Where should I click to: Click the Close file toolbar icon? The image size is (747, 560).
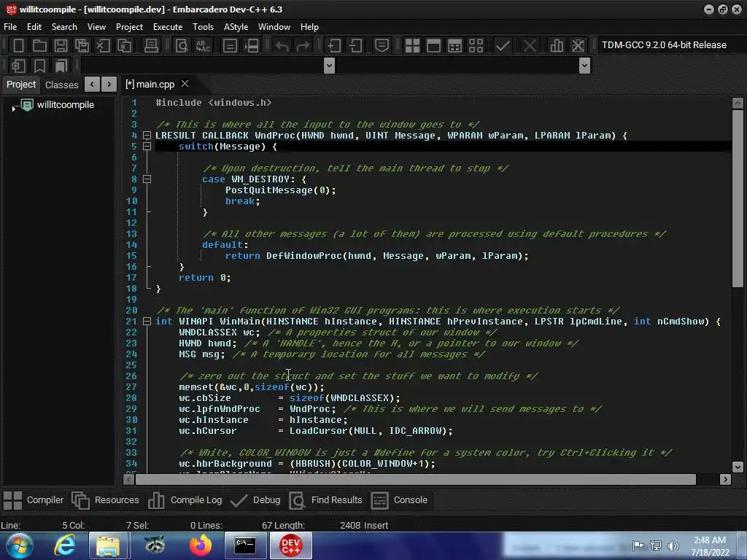[103, 45]
